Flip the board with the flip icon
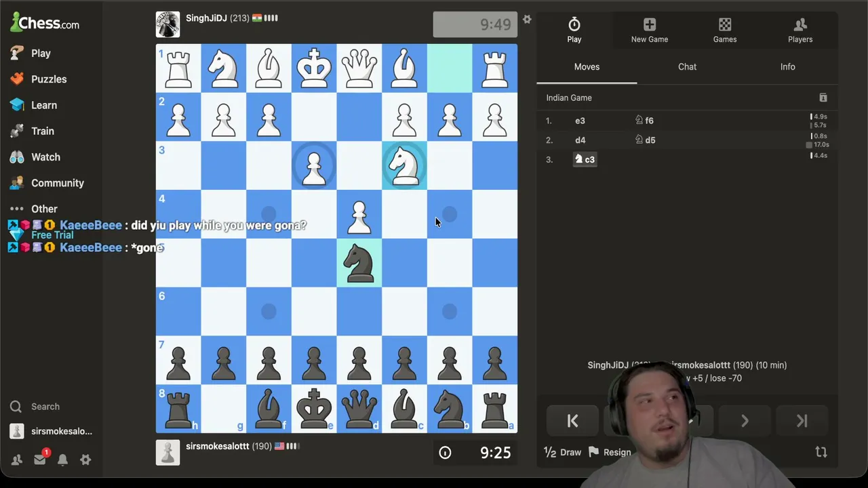 (x=821, y=452)
